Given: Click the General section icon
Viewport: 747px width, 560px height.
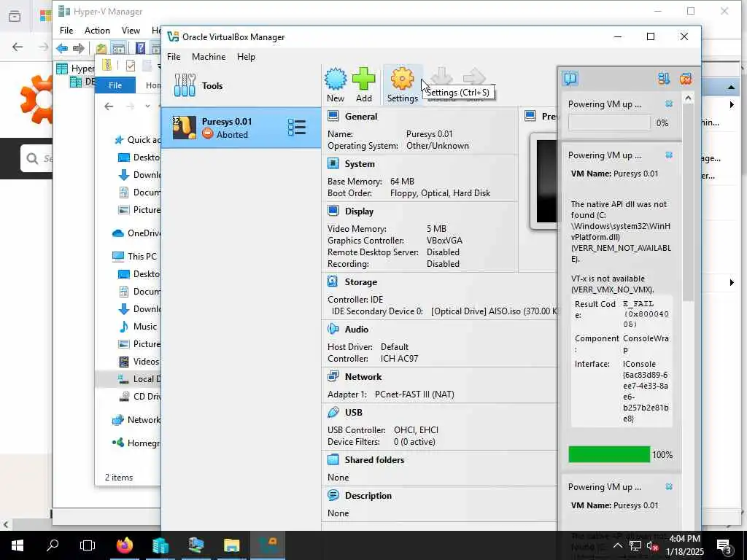Looking at the screenshot, I should coord(333,116).
